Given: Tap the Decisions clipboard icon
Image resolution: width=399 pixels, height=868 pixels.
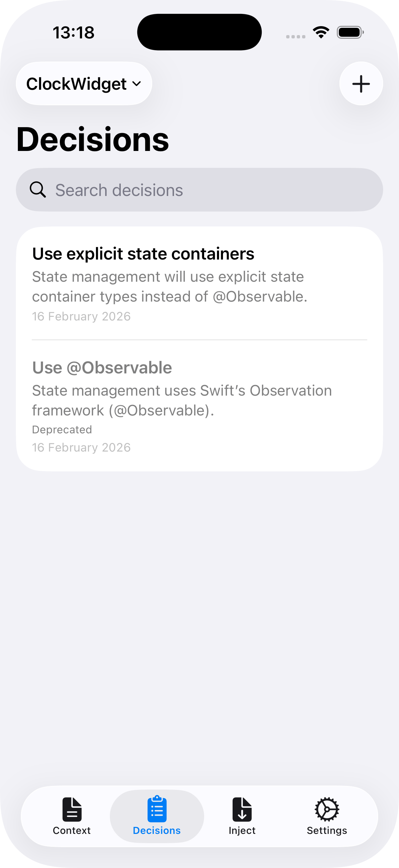Looking at the screenshot, I should pyautogui.click(x=157, y=809).
